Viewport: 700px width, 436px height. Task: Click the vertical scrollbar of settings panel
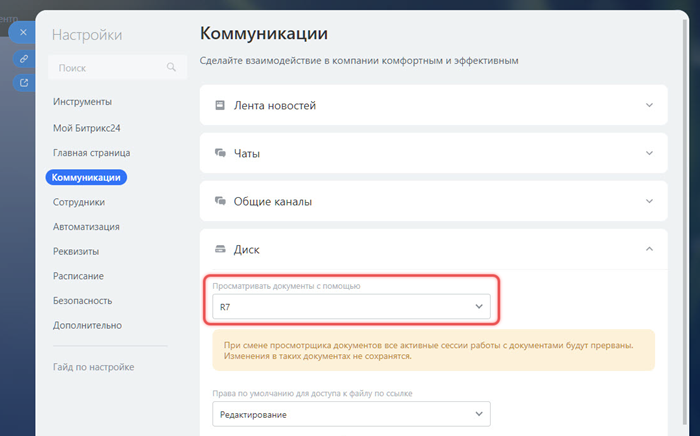(685, 221)
